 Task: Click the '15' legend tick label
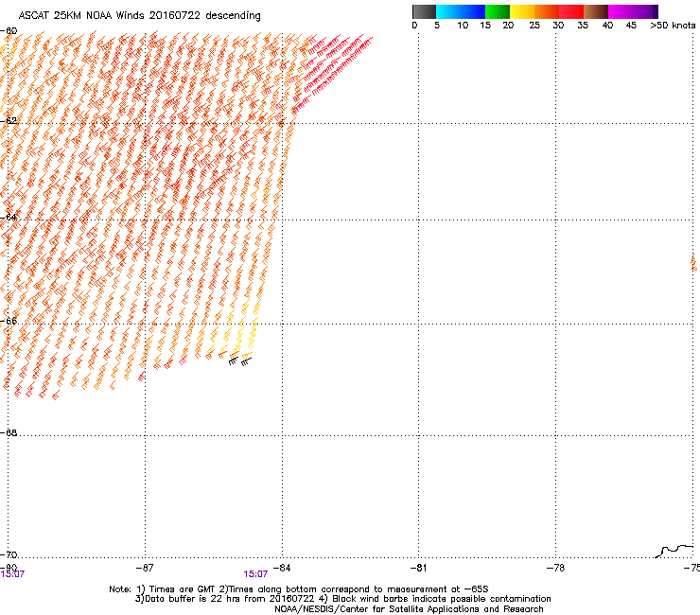click(x=485, y=26)
